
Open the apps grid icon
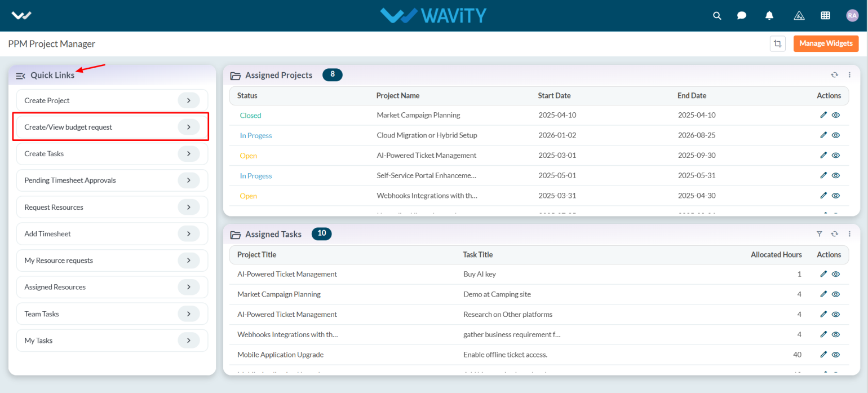pyautogui.click(x=825, y=16)
